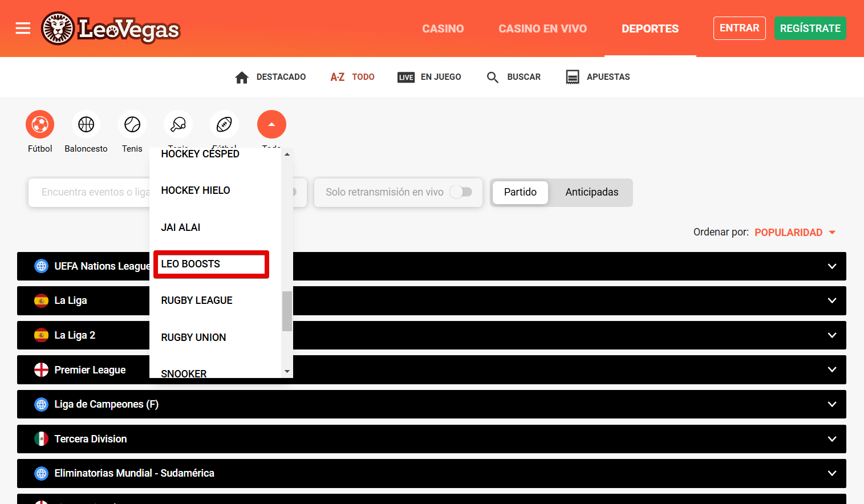The height and width of the screenshot is (504, 864).
Task: Expand the Tercera Division chevron
Action: 832,439
